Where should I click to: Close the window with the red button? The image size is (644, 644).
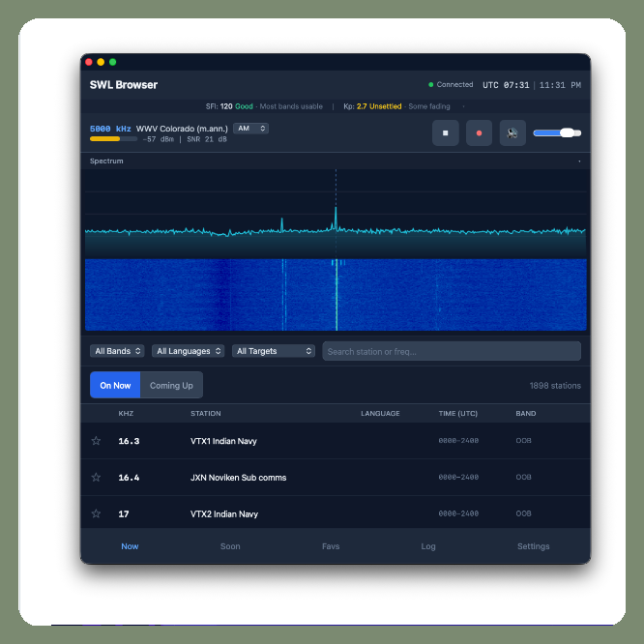[x=89, y=62]
